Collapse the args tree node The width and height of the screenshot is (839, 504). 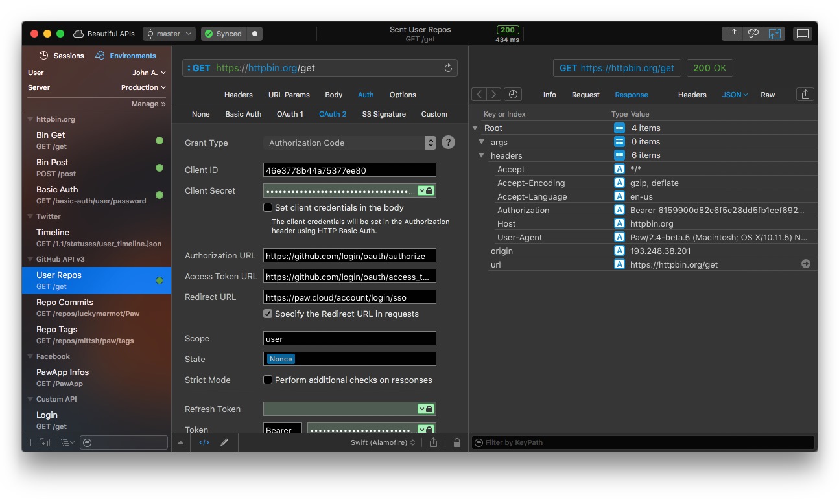tap(482, 142)
